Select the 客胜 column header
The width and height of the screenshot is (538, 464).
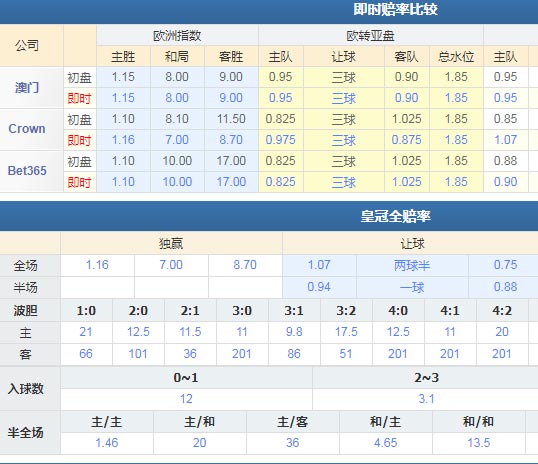tap(231, 57)
